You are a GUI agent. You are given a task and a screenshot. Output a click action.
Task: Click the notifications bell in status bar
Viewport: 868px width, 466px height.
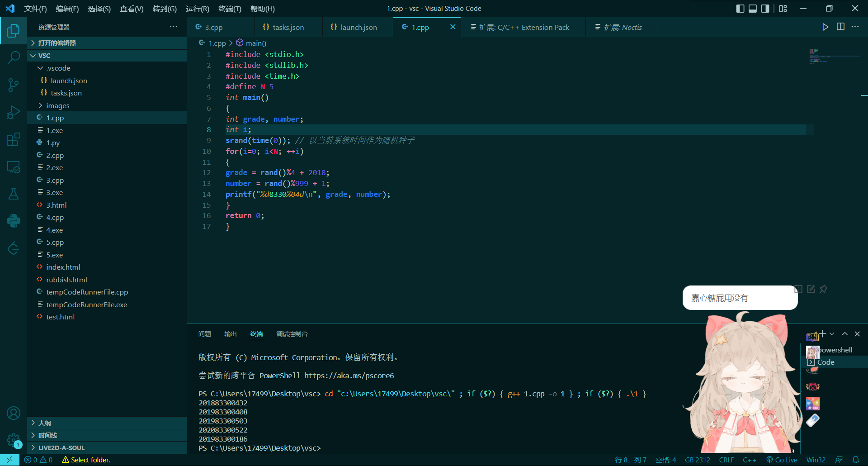pos(855,460)
